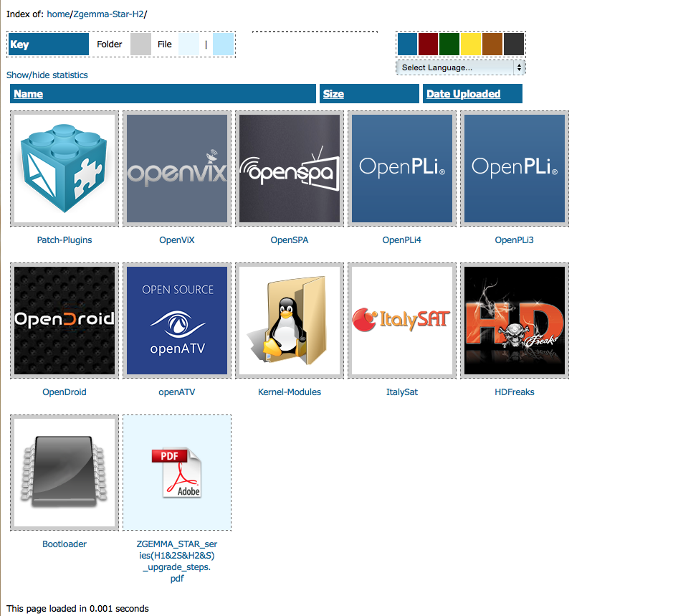This screenshot has height=616, width=673.
Task: Click the ItalySat text link
Action: point(402,392)
